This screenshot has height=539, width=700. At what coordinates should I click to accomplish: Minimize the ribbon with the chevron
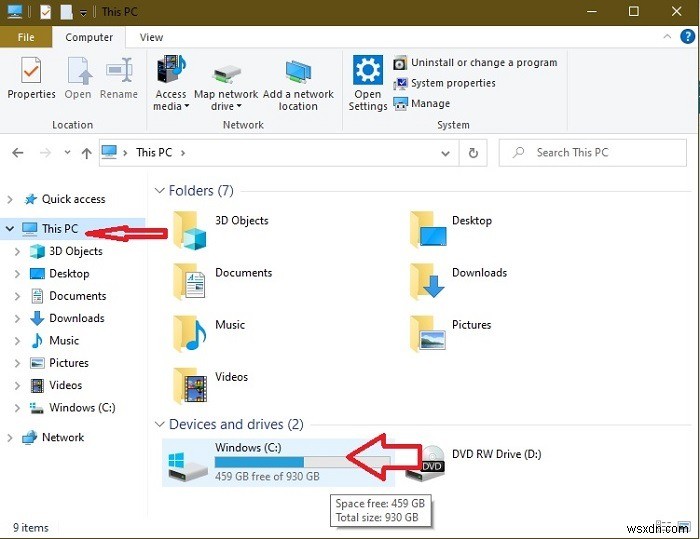tap(667, 37)
